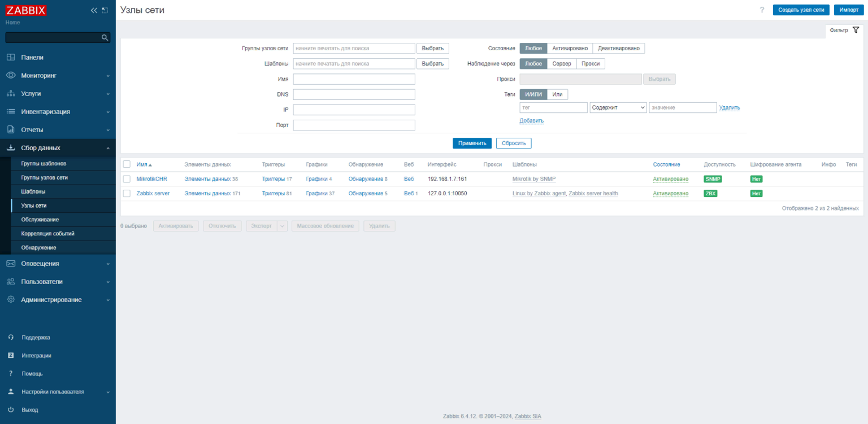The width and height of the screenshot is (868, 424).
Task: Click the Создать узел сети button
Action: [x=801, y=10]
